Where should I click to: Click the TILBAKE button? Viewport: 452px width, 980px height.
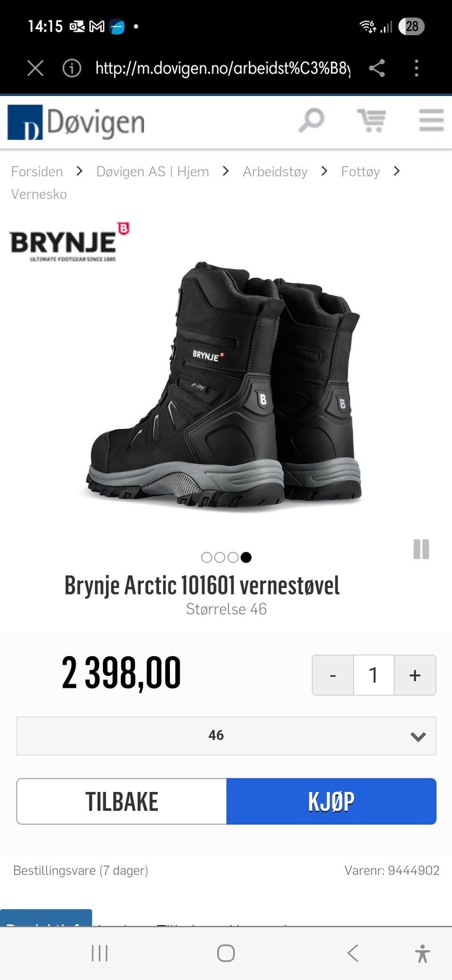point(121,801)
